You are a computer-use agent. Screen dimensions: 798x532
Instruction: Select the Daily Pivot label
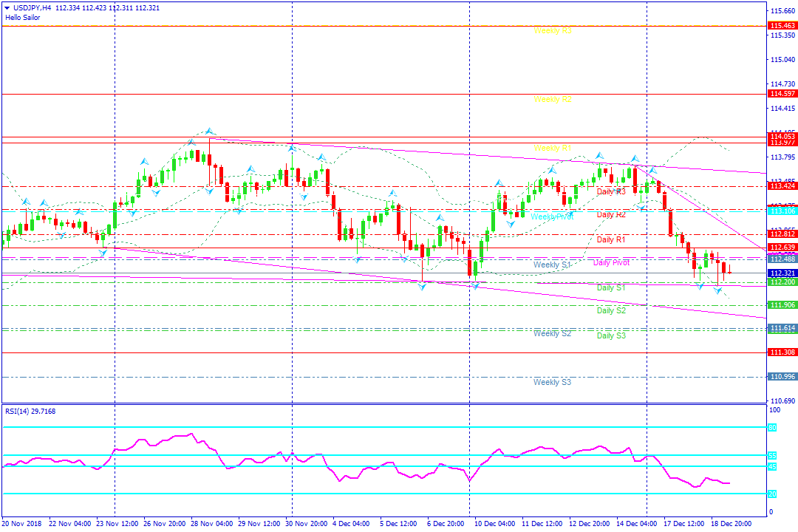tap(611, 263)
